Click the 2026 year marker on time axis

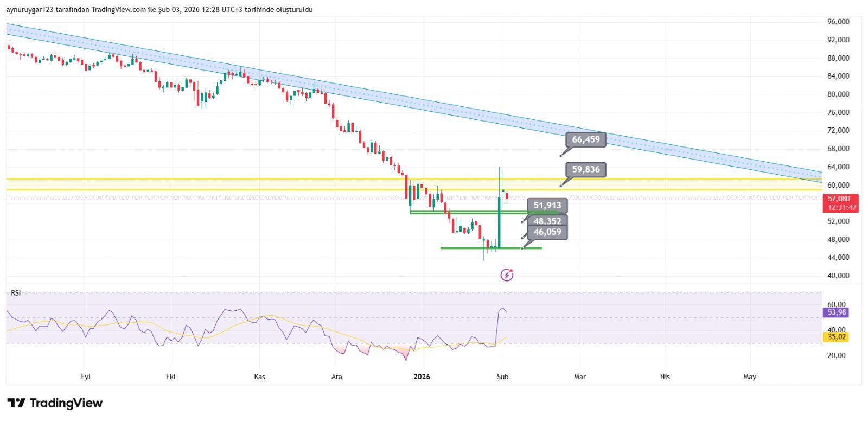pyautogui.click(x=421, y=377)
